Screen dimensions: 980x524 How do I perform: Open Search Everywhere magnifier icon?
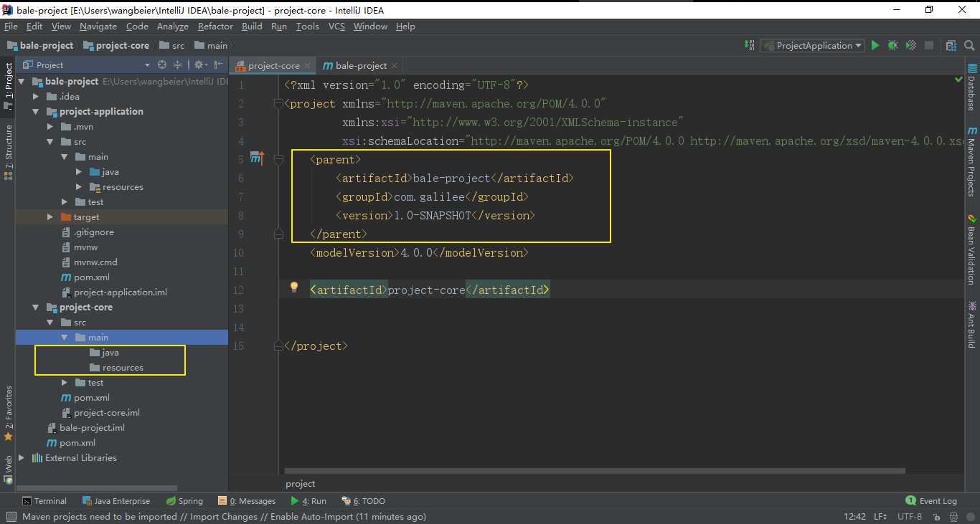(x=969, y=45)
